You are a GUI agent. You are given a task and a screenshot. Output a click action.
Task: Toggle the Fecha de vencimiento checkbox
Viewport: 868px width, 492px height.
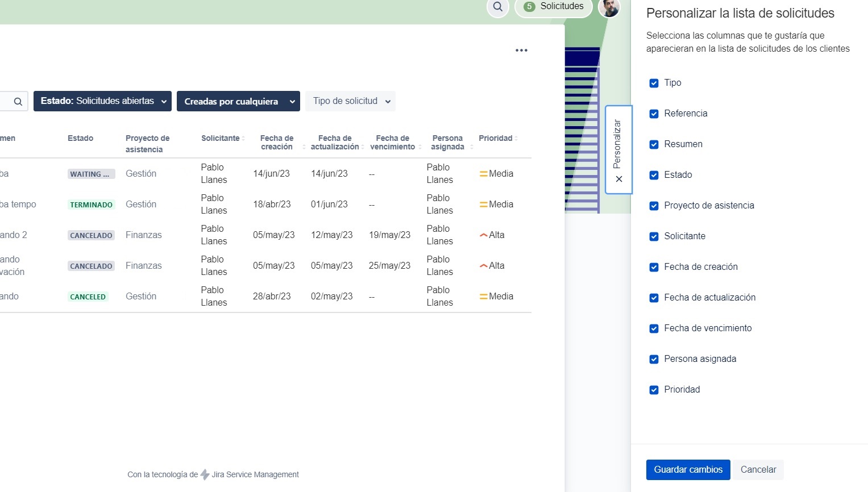pyautogui.click(x=654, y=328)
